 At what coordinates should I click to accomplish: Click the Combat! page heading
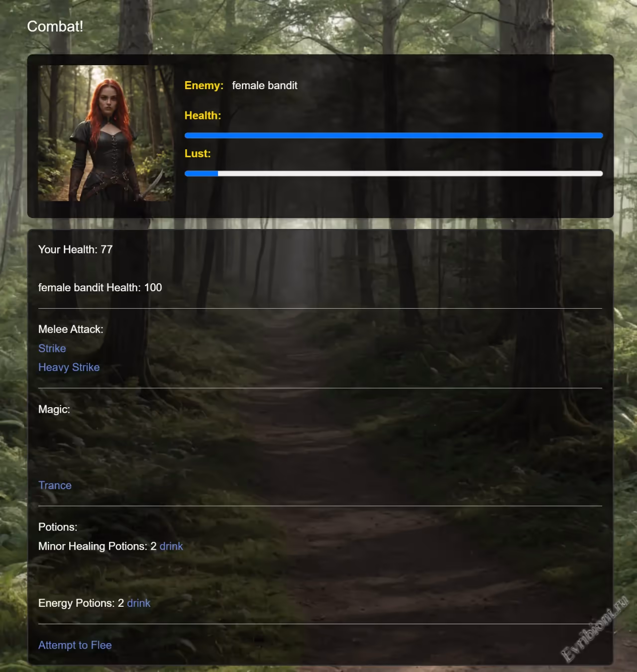pos(55,26)
